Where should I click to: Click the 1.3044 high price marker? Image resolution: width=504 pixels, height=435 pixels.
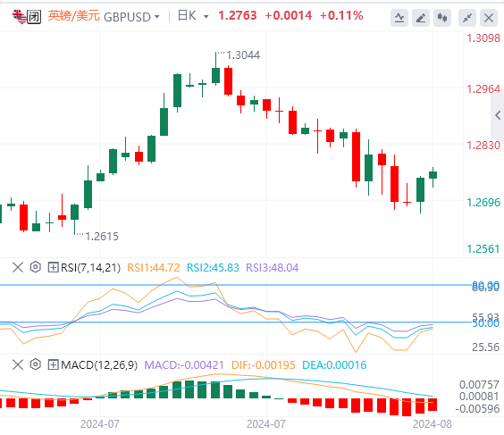pos(243,55)
